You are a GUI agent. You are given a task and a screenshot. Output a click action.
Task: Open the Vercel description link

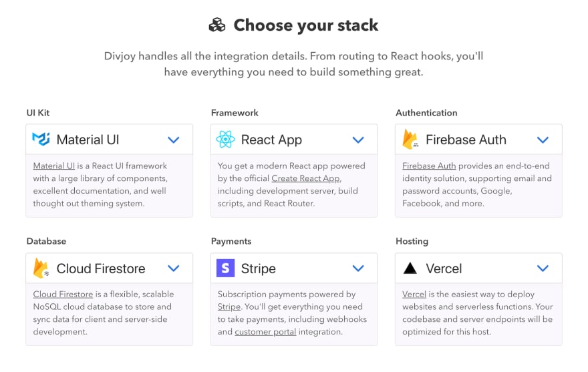click(x=414, y=294)
